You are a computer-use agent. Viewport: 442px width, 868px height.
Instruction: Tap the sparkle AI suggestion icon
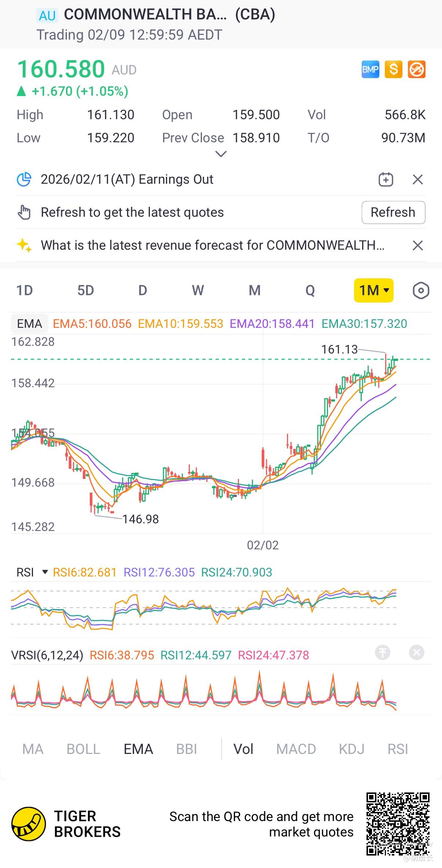[x=24, y=245]
